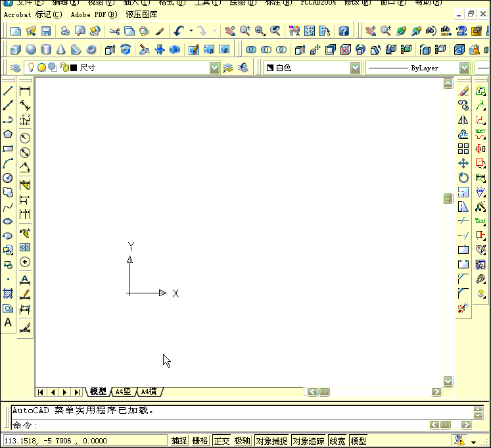Viewport: 491px width, 448px height.
Task: Toggle 极轴 polar tracking
Action: (243, 441)
